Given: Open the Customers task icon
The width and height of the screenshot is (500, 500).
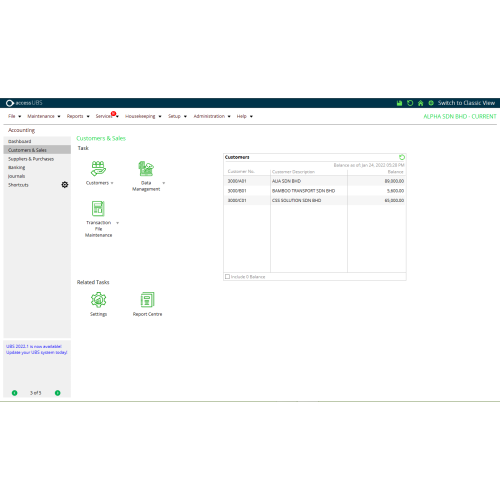Looking at the screenshot, I should 98,169.
